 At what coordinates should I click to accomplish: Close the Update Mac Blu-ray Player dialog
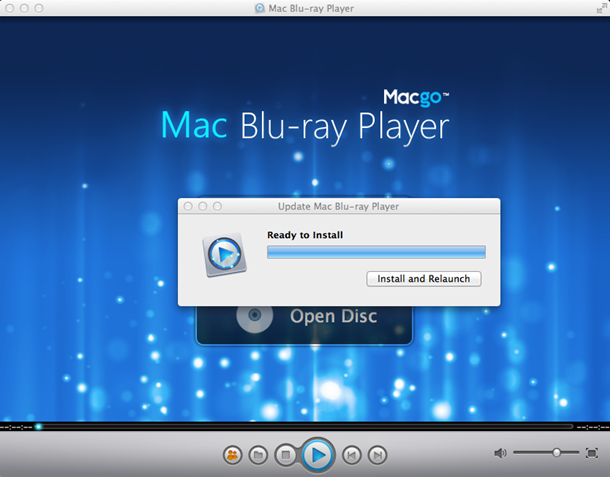pos(188,206)
